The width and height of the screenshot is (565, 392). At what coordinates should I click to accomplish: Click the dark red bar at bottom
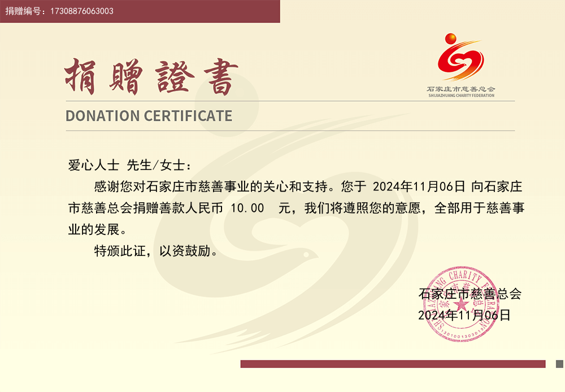(393, 364)
